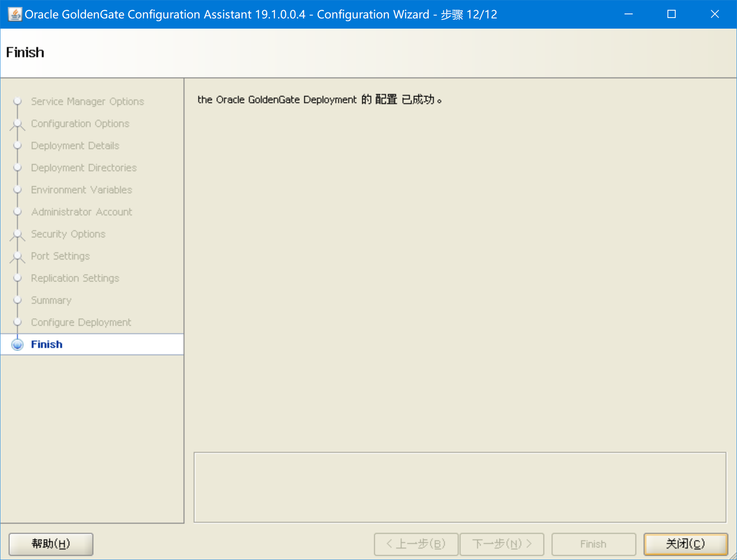Click the deployment success message text

319,100
